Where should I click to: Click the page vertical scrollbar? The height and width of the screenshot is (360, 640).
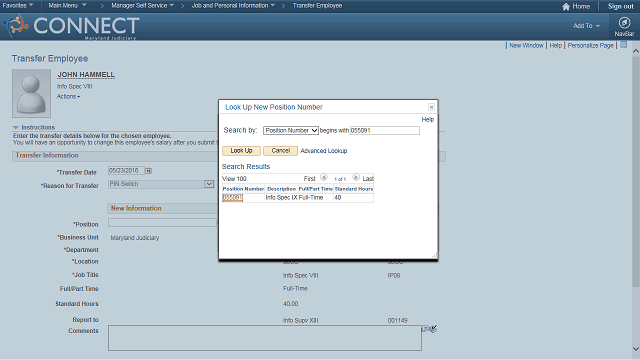click(636, 172)
